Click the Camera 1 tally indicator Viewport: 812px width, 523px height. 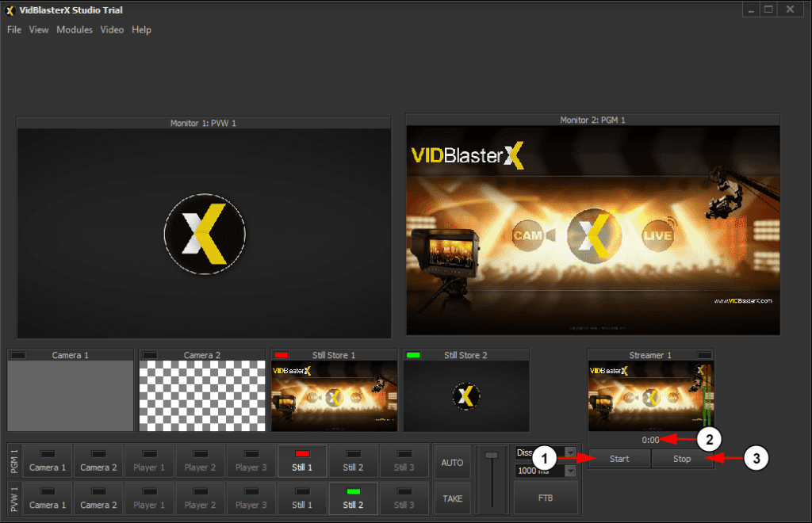point(18,355)
